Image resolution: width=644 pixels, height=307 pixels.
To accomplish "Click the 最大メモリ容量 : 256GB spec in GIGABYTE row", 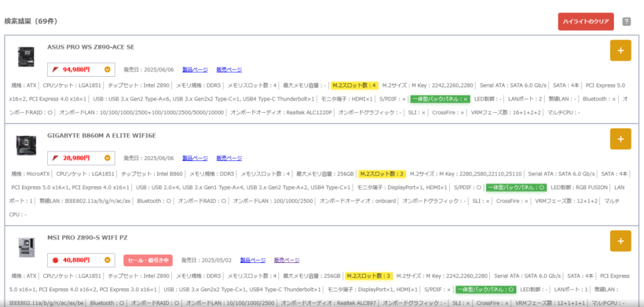I will click(325, 174).
